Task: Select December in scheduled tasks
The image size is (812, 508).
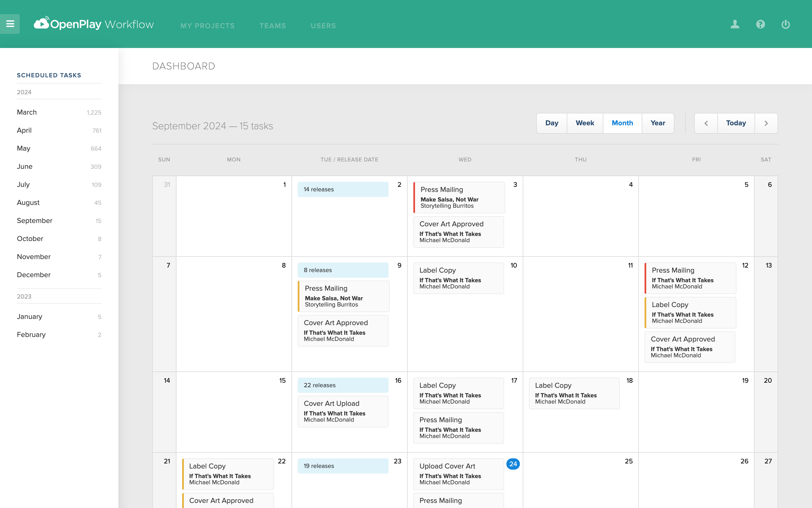Action: tap(59, 275)
